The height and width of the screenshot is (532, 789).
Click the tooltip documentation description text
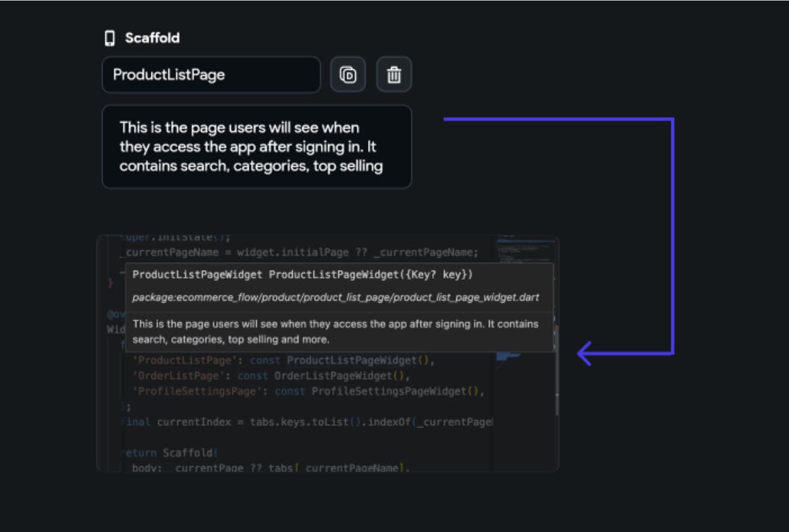coord(335,331)
